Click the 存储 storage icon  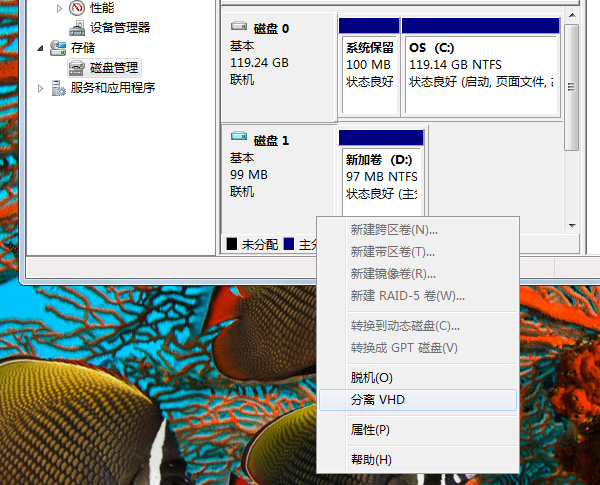tap(58, 48)
